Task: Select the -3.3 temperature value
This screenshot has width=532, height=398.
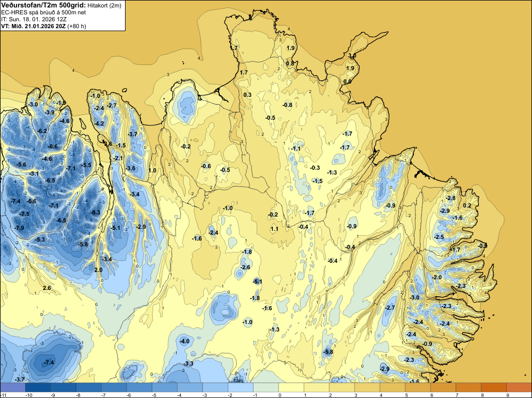Action: (x=189, y=363)
